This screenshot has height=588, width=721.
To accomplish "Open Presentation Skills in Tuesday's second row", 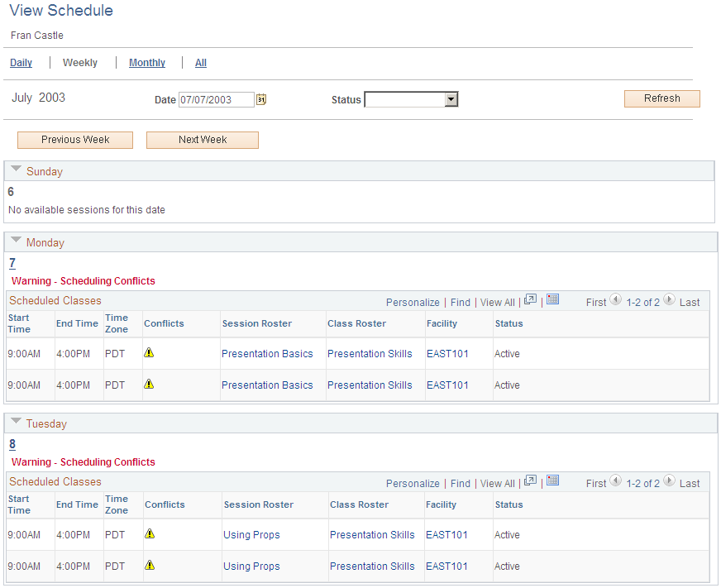I will (372, 566).
